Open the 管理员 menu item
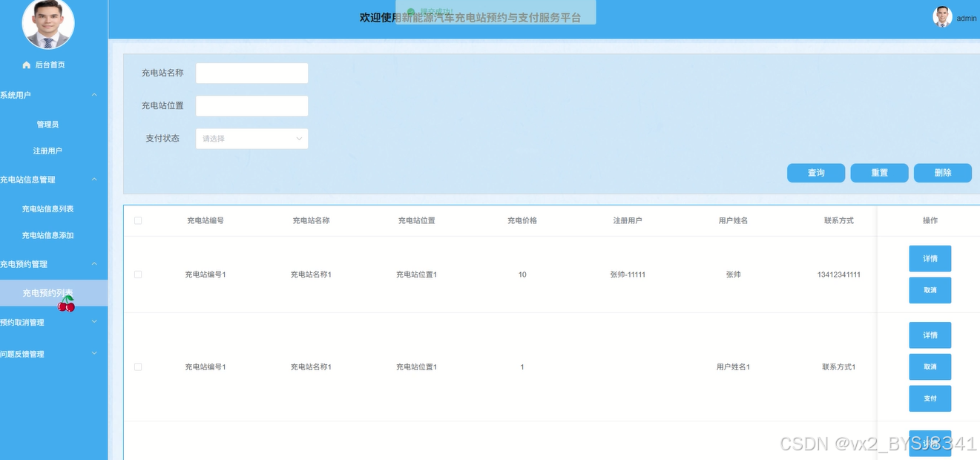980x460 pixels. [47, 125]
